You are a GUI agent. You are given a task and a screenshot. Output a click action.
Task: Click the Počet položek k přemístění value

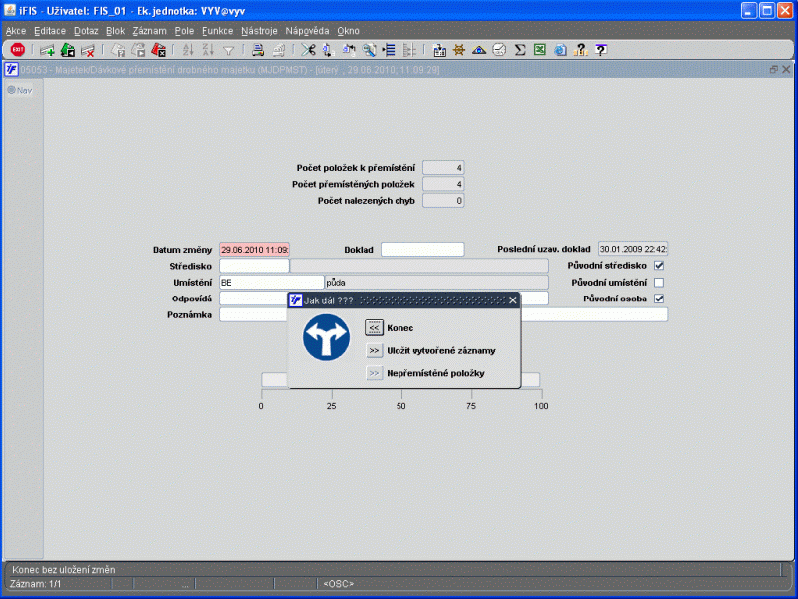point(443,167)
